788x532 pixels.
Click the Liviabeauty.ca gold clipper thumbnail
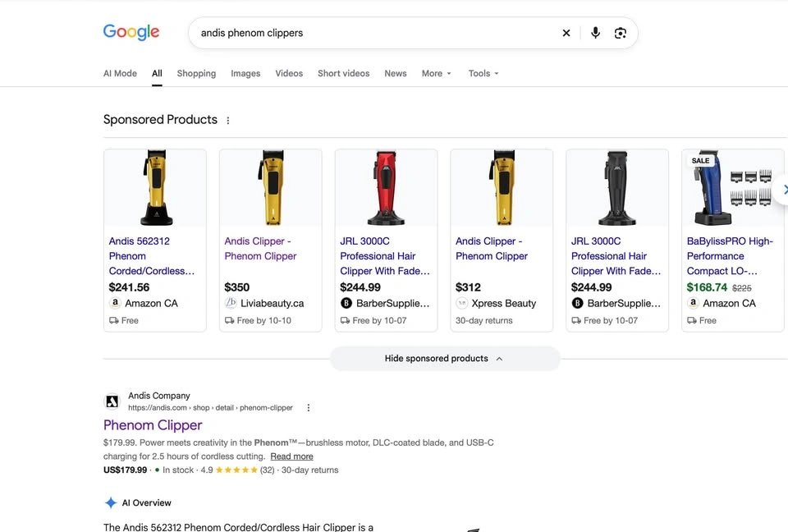270,187
